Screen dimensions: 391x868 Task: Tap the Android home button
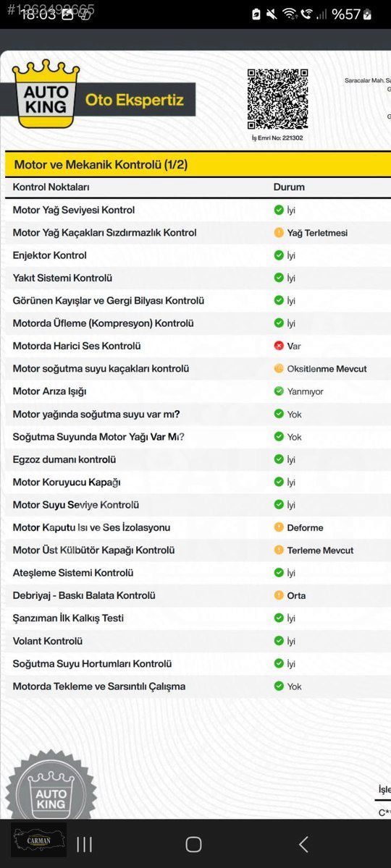[193, 843]
